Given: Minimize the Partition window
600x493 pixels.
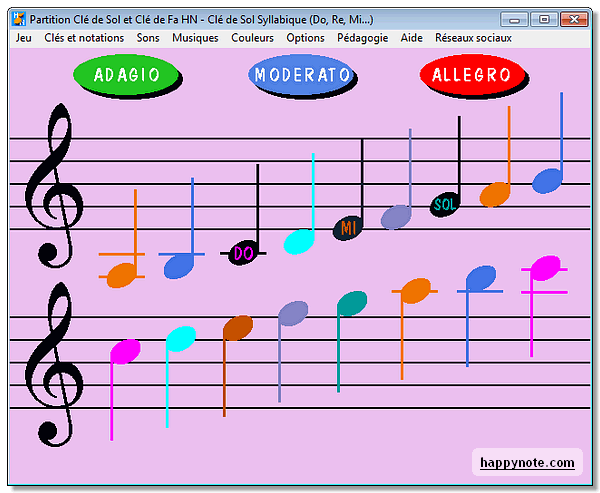Looking at the screenshot, I should [x=514, y=19].
